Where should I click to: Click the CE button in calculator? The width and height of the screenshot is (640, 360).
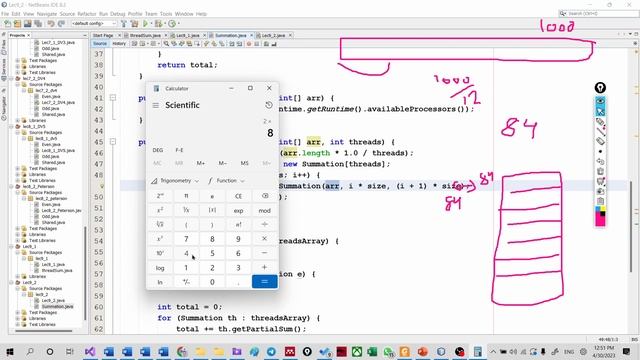click(238, 196)
